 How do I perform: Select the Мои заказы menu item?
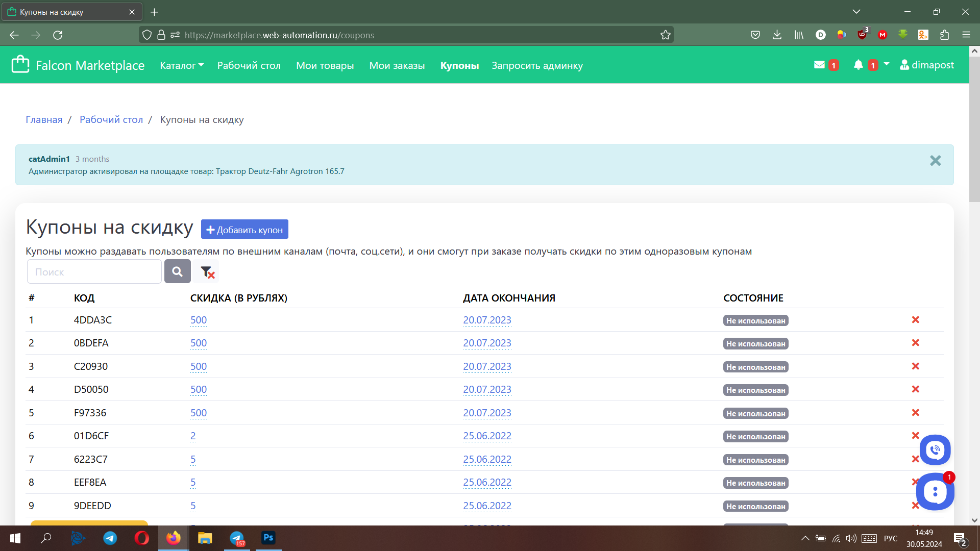(x=397, y=65)
